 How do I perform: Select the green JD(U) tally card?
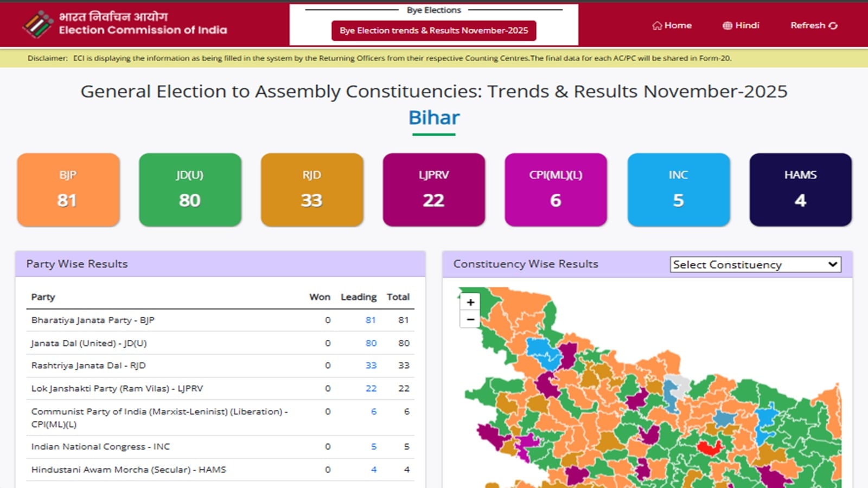pyautogui.click(x=190, y=189)
